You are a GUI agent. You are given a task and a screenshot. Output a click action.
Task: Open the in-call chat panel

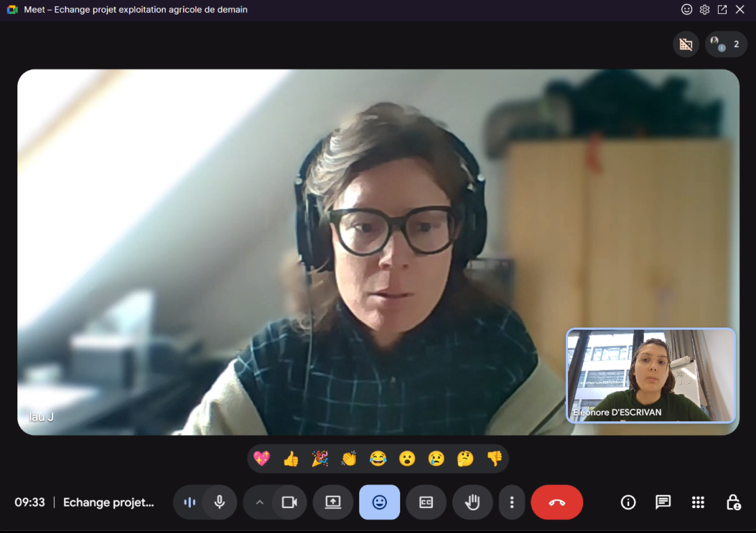click(x=663, y=502)
